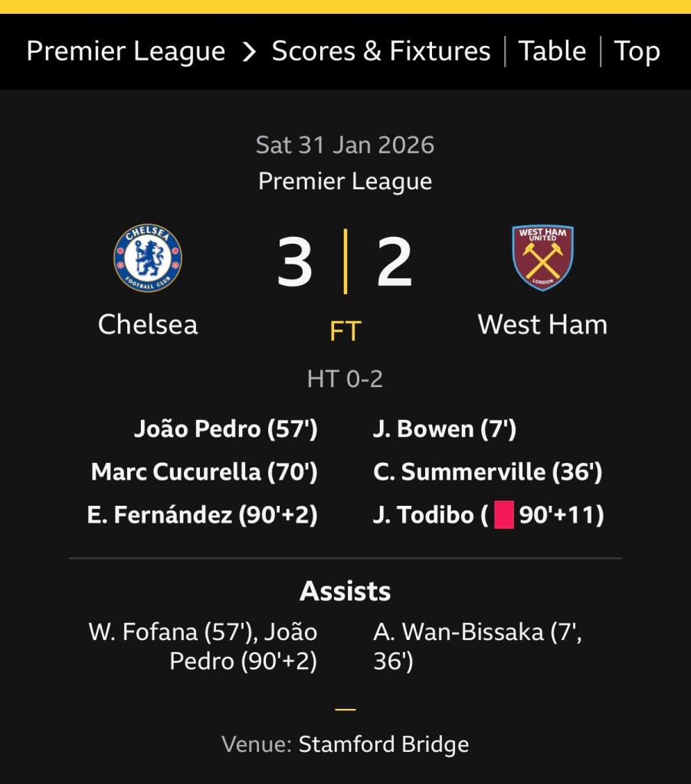Click the Stamford Bridge venue text
691x784 pixels.
[383, 744]
